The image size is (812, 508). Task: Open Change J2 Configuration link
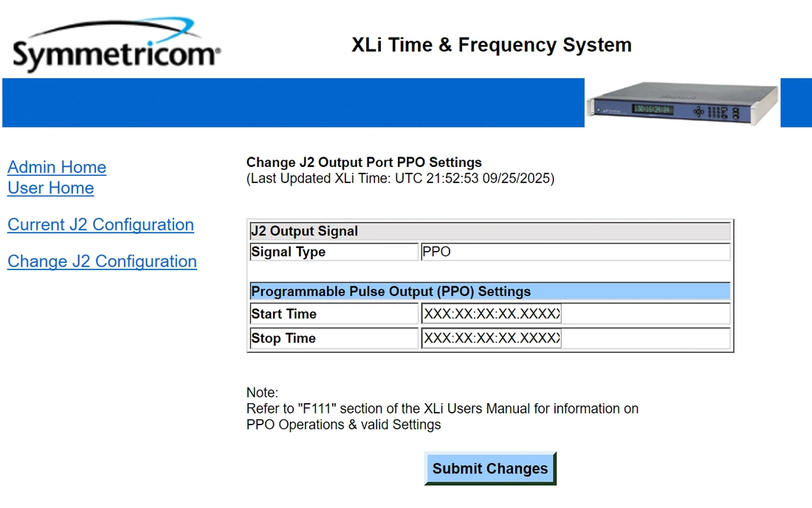click(x=102, y=261)
